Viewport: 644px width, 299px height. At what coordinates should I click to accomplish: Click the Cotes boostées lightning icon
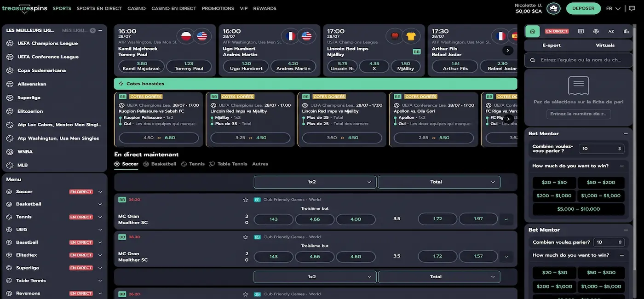[x=121, y=84]
